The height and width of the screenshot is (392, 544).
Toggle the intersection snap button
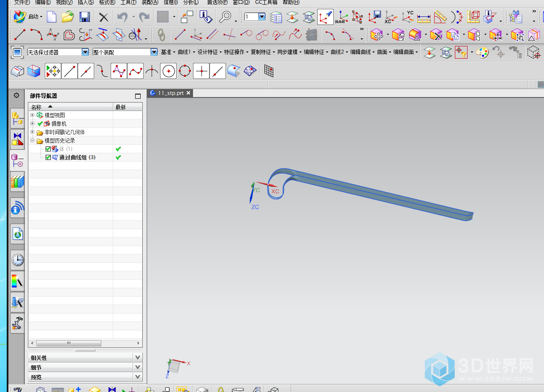[152, 71]
